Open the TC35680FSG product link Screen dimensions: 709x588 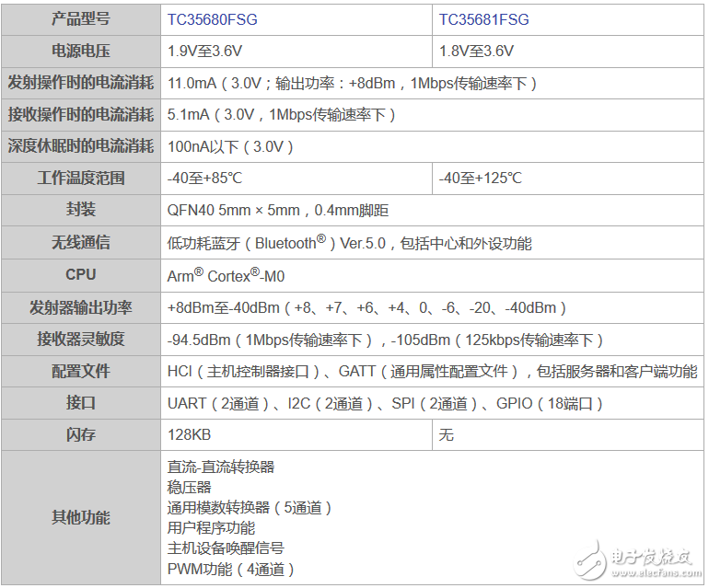point(212,20)
